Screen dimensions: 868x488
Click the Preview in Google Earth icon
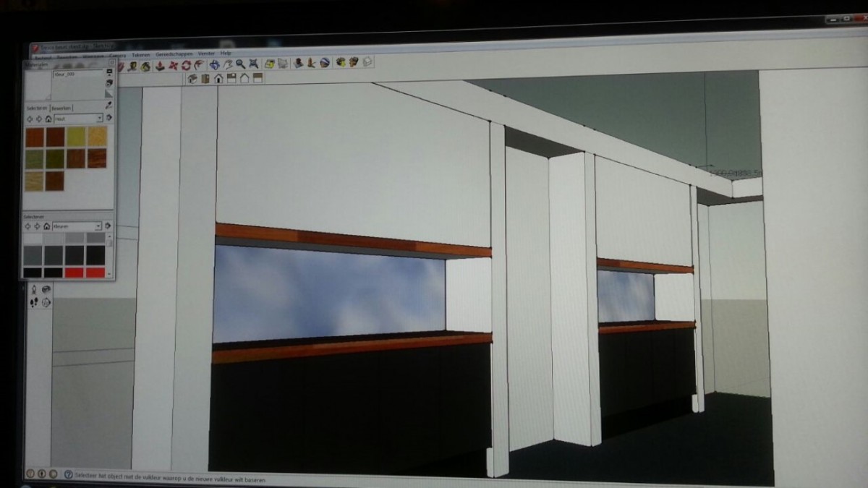[x=325, y=63]
